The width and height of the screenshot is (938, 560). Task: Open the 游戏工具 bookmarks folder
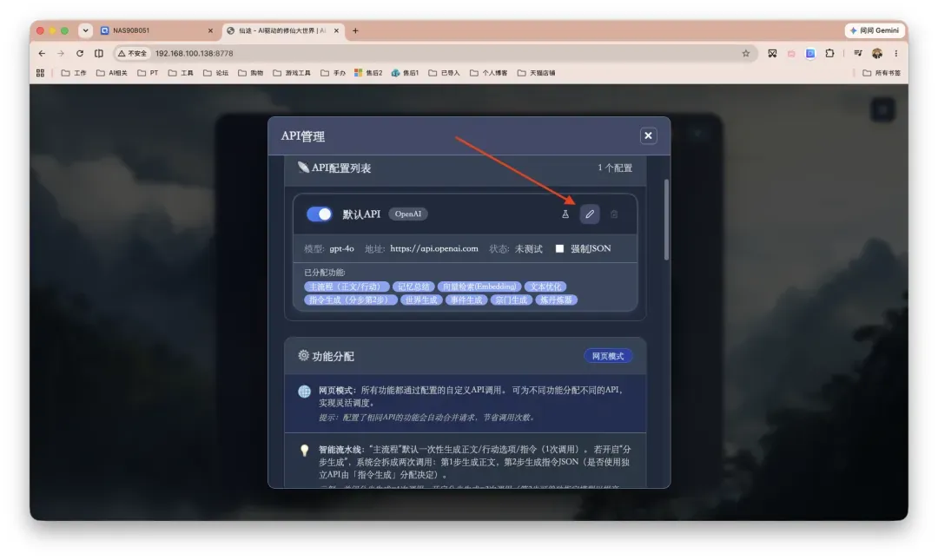pos(291,73)
